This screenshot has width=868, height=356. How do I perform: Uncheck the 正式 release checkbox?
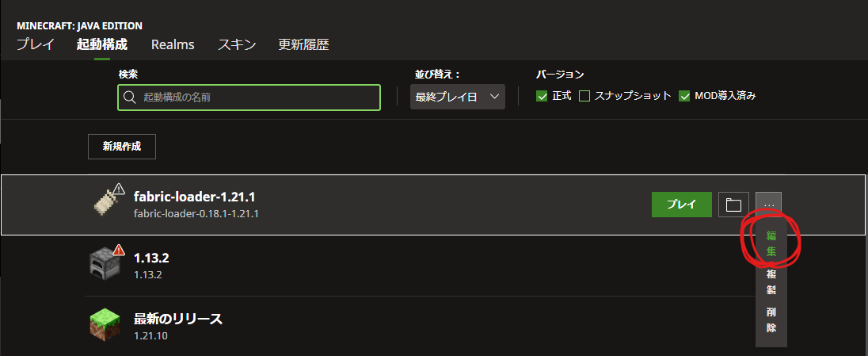[542, 96]
